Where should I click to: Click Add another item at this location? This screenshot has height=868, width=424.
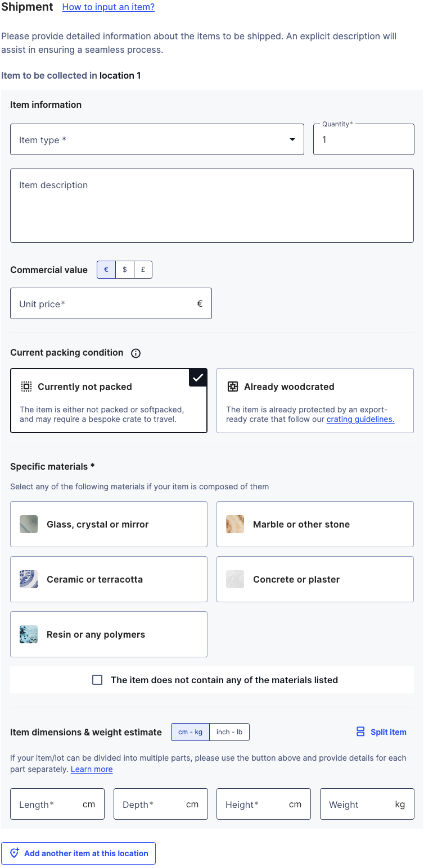tap(79, 853)
